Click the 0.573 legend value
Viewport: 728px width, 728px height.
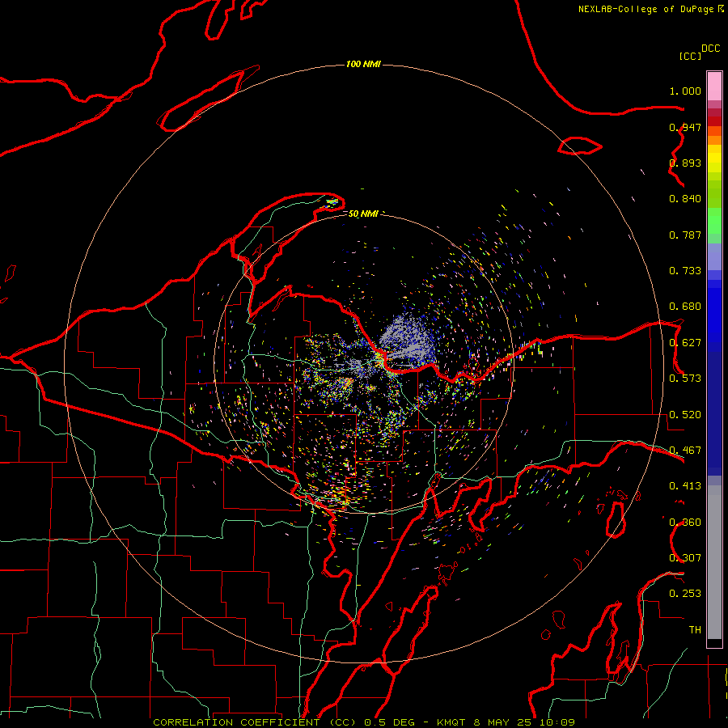(685, 379)
